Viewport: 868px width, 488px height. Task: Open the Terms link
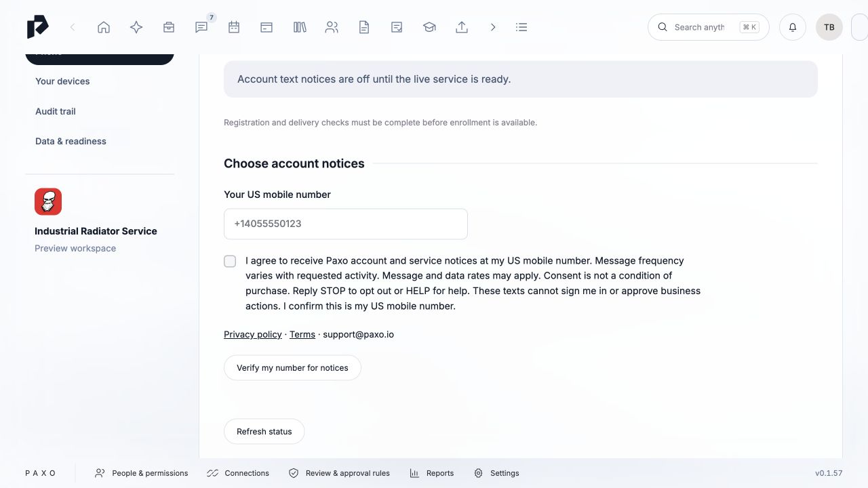click(x=302, y=334)
